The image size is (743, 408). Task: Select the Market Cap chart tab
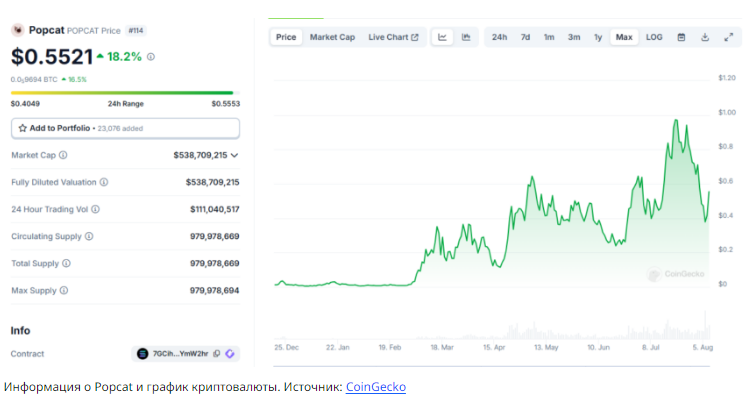pos(332,37)
